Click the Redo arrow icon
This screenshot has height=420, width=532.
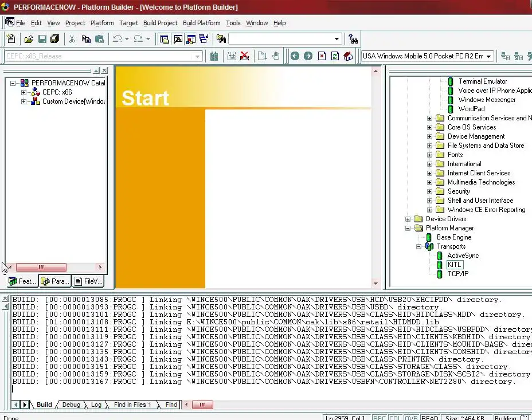click(138, 39)
